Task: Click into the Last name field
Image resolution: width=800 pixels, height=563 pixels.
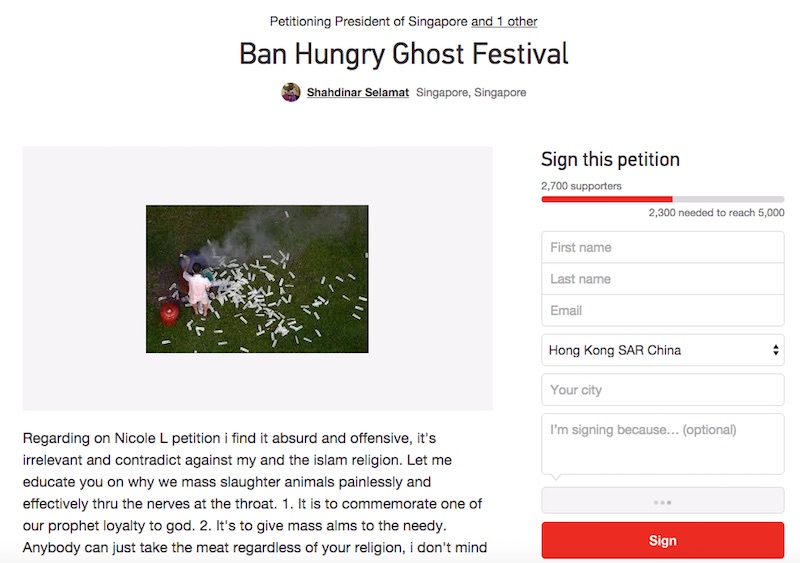Action: pyautogui.click(x=662, y=279)
